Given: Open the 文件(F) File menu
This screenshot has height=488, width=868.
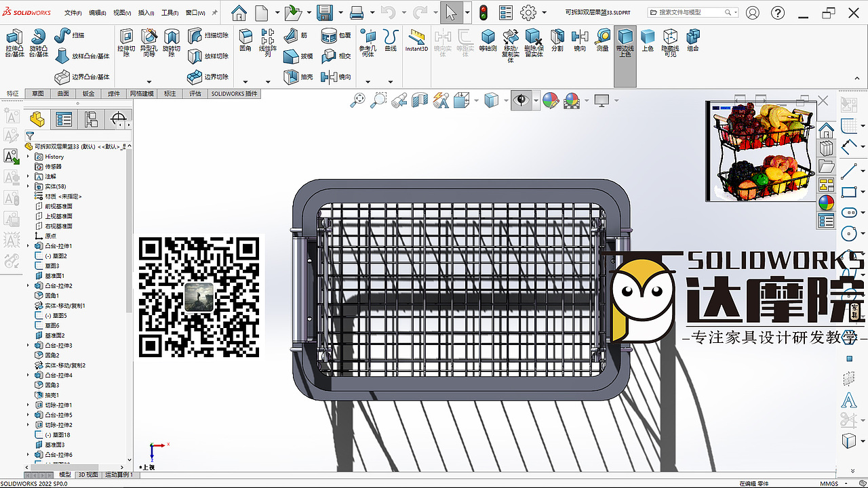Looking at the screenshot, I should (x=73, y=13).
